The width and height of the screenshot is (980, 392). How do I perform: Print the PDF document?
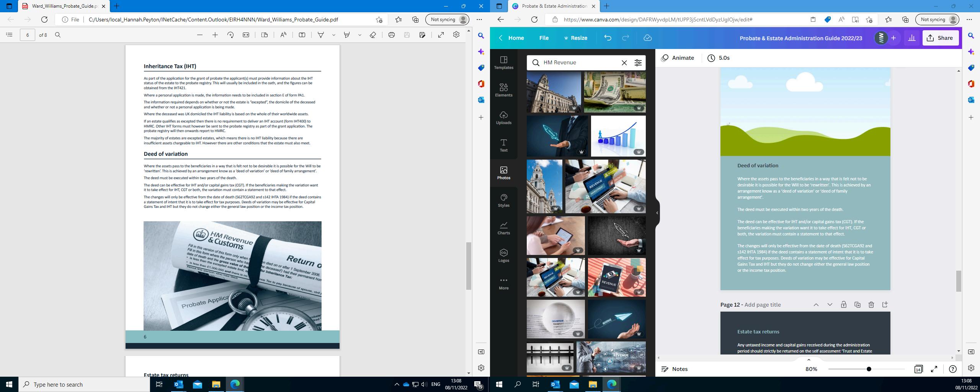click(391, 35)
